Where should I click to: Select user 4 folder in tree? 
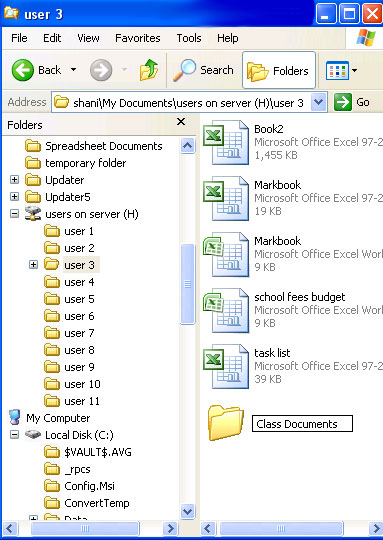click(69, 282)
